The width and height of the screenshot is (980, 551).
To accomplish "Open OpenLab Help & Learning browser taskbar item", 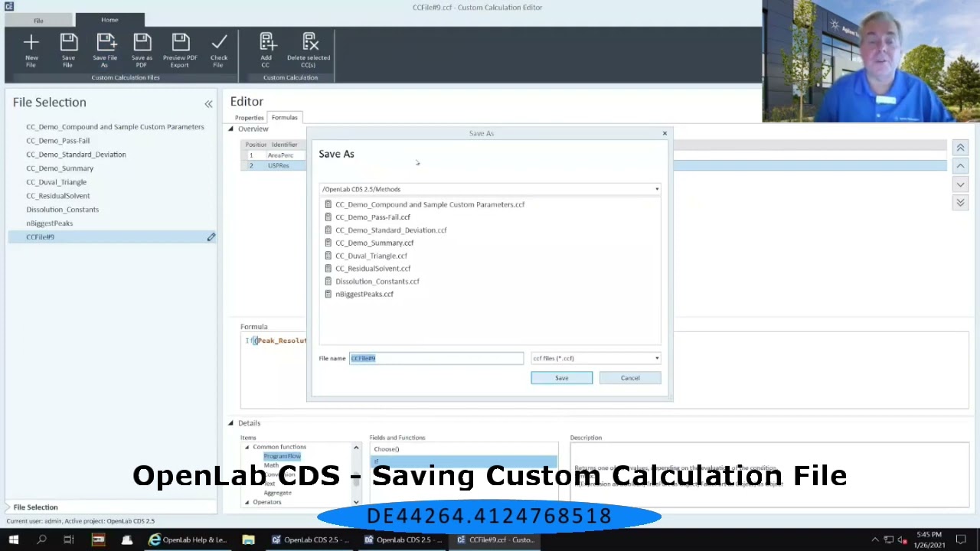I will click(x=188, y=540).
